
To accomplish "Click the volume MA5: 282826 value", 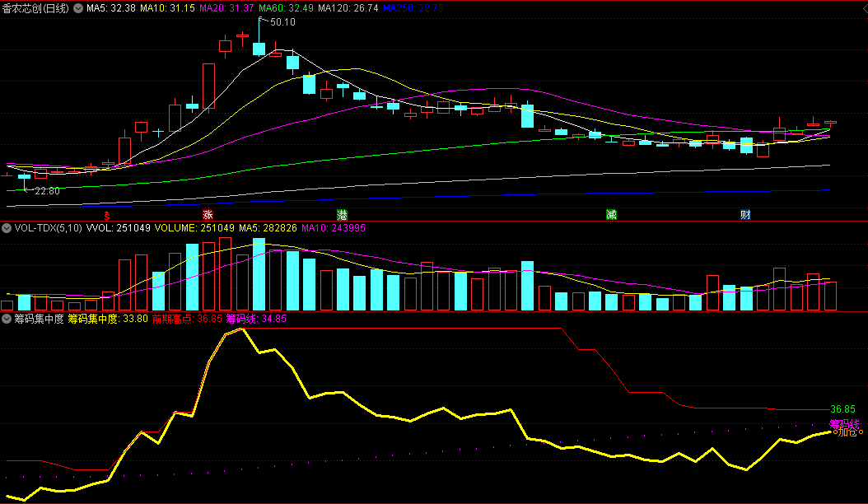I will (x=268, y=228).
